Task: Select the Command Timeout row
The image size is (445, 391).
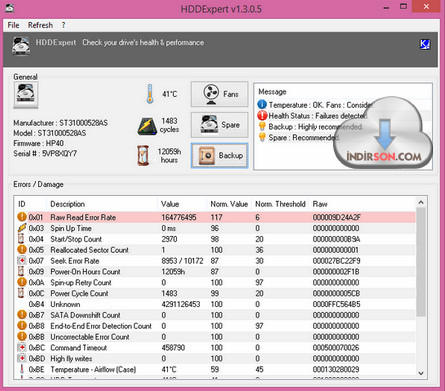Action: click(215, 348)
